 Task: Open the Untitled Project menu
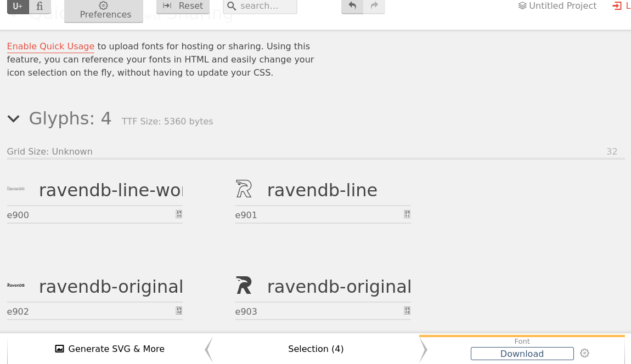click(557, 5)
